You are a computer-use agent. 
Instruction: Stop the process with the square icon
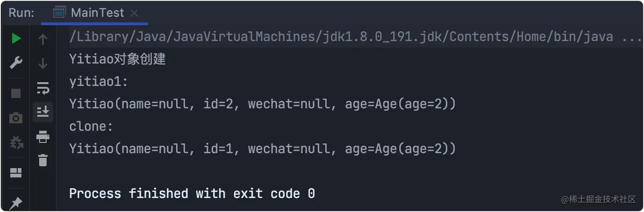[16, 93]
